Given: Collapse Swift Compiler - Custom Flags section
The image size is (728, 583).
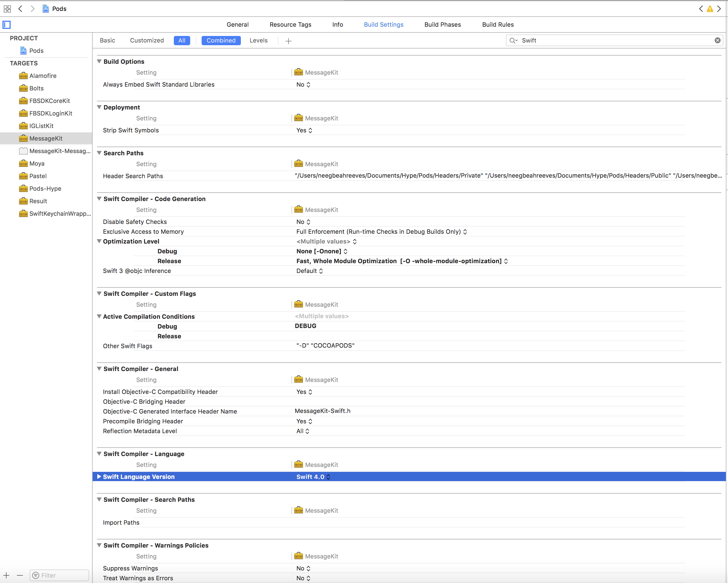Looking at the screenshot, I should coord(99,294).
